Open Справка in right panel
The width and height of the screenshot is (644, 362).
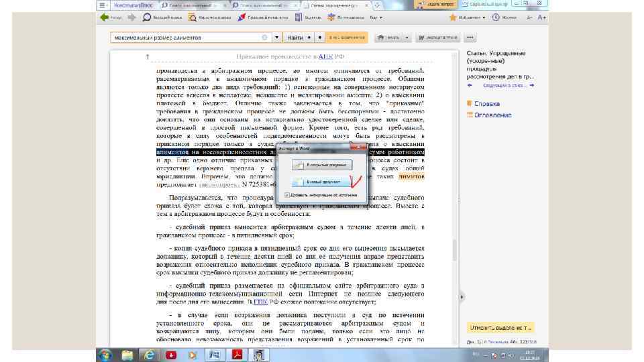click(x=484, y=103)
